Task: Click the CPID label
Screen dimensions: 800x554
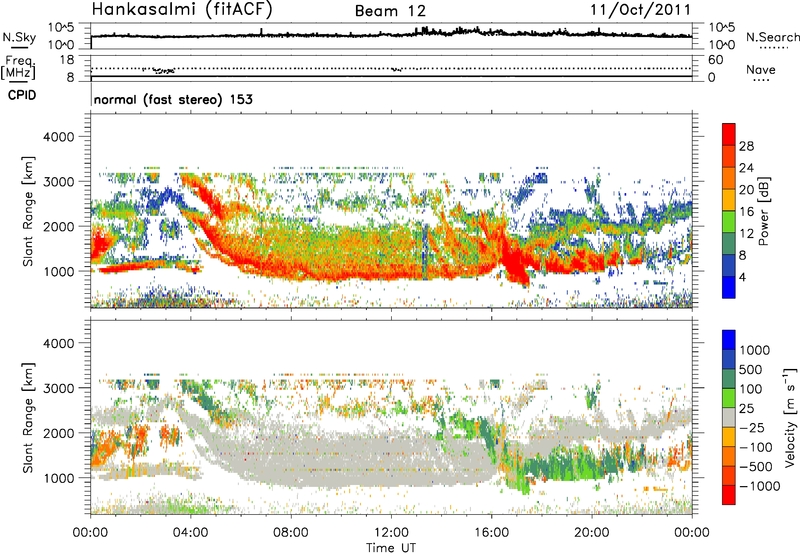Action: tap(22, 95)
